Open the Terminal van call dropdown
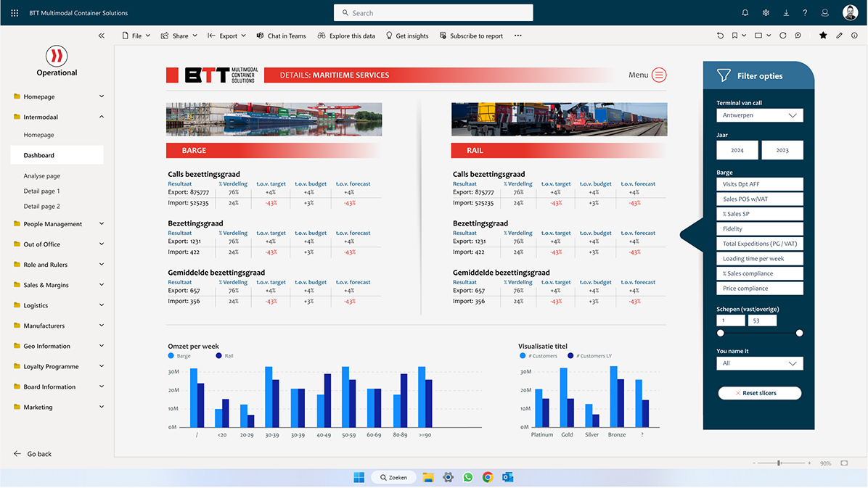Screen dimensions: 868x488 [x=759, y=115]
